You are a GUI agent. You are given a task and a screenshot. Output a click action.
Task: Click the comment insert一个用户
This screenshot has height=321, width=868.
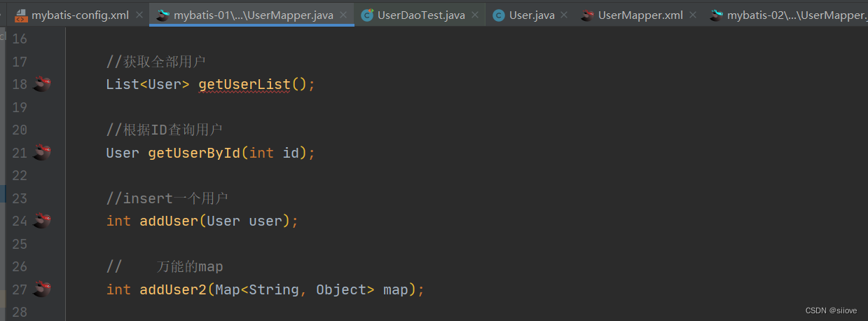(167, 198)
